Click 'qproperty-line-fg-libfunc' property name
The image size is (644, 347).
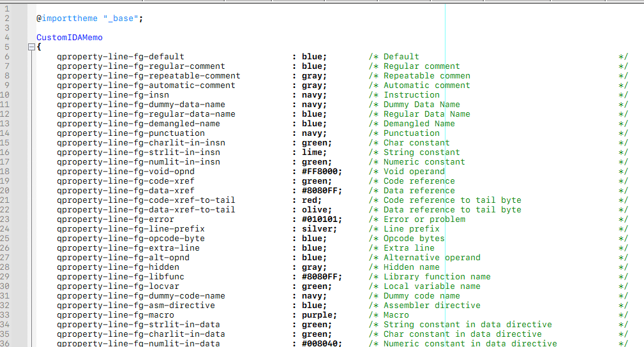121,277
